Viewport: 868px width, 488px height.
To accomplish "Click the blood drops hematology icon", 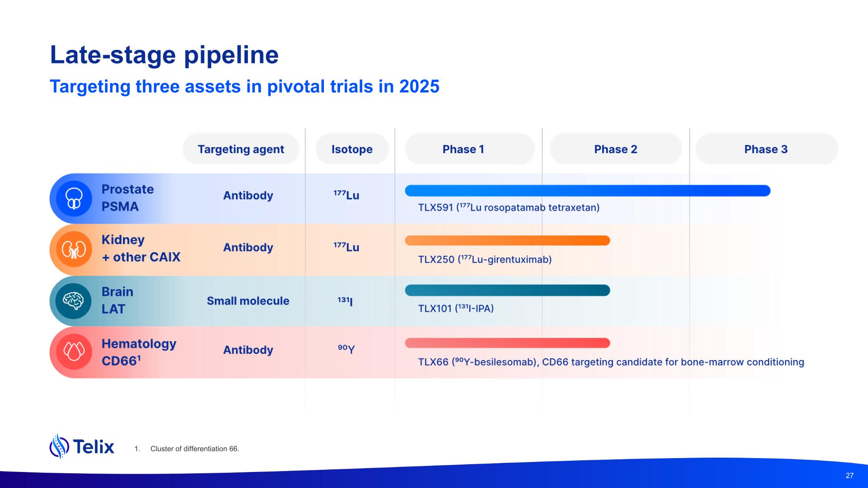I will [x=74, y=351].
